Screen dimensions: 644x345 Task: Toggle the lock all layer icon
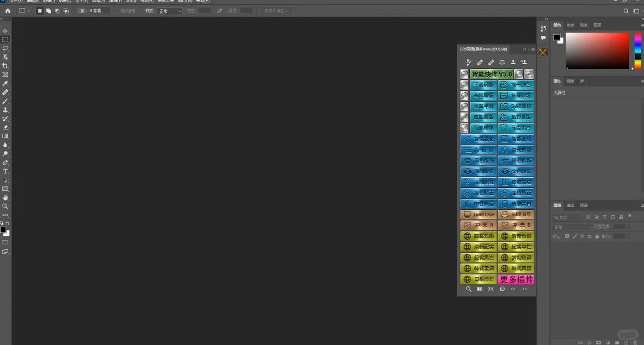tap(597, 236)
